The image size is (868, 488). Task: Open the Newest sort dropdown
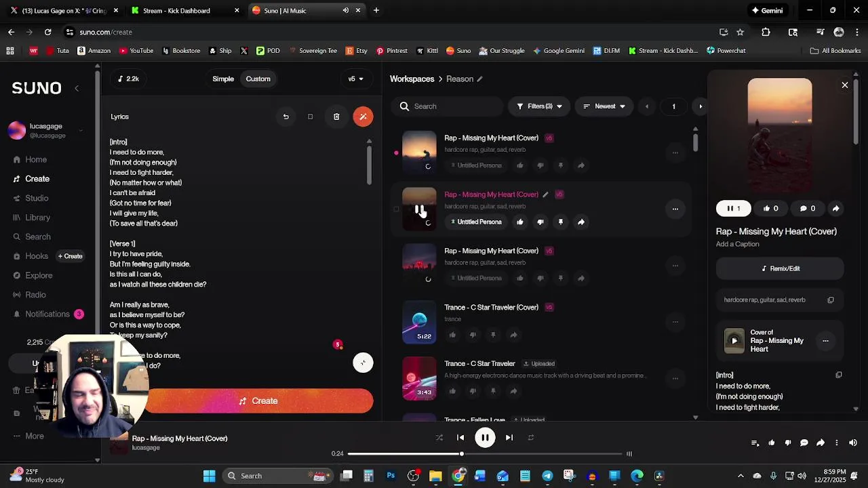[604, 106]
